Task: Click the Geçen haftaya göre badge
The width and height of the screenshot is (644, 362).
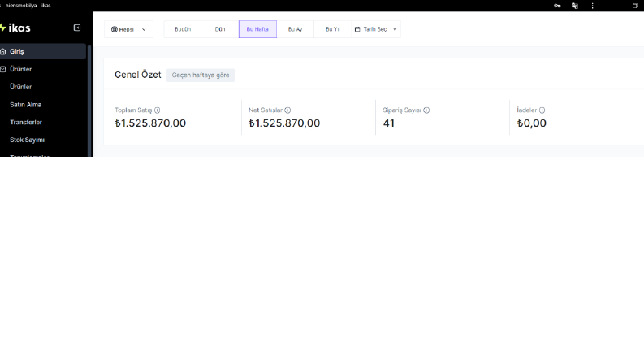Action: tap(201, 75)
